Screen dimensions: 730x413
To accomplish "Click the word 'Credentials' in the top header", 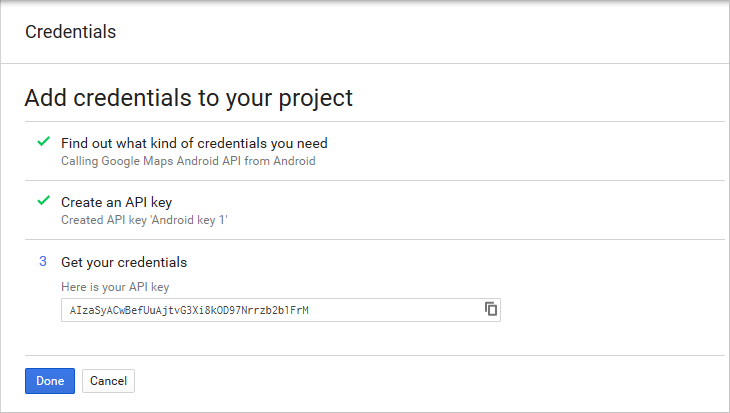I will (x=70, y=32).
